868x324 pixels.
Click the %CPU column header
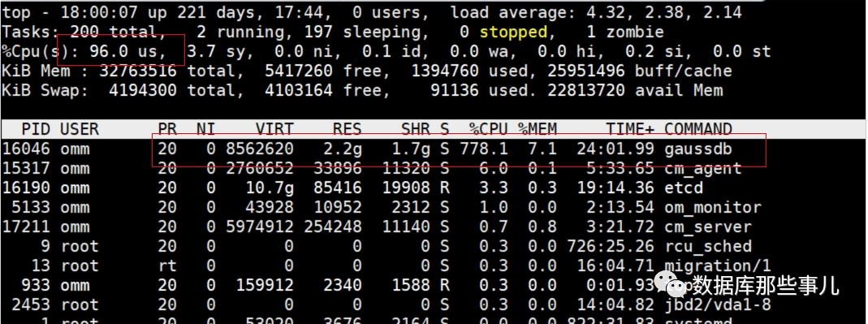click(488, 130)
